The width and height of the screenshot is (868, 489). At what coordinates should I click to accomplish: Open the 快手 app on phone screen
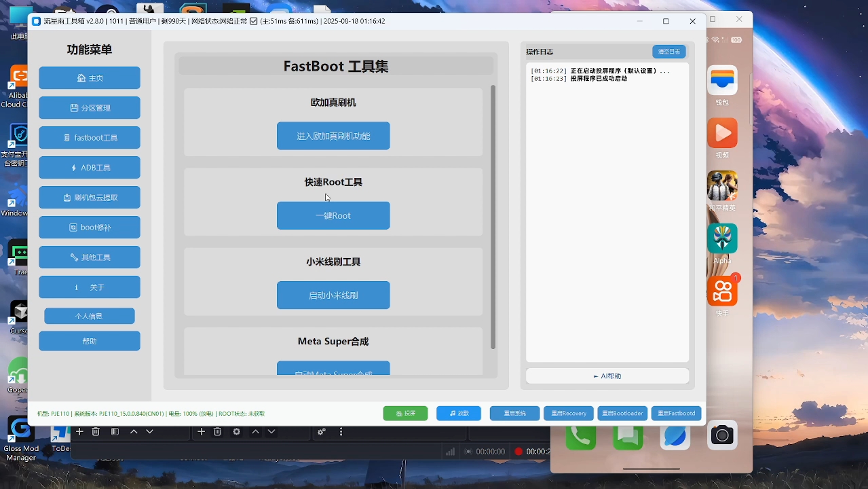point(722,291)
